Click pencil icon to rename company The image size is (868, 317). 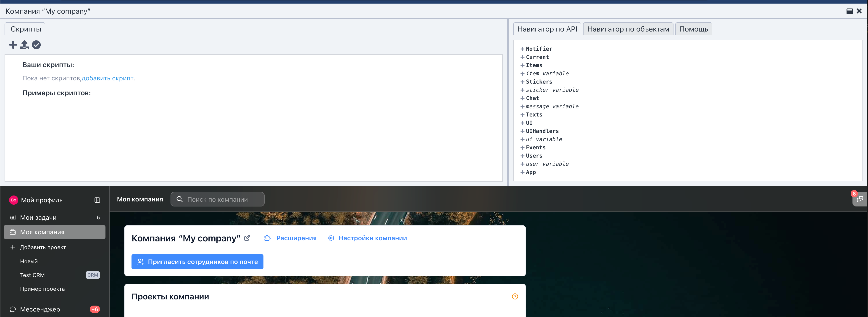pos(247,238)
